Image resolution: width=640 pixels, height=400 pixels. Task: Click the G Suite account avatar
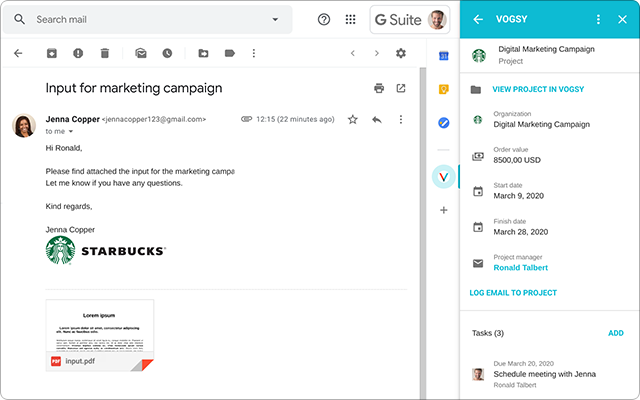[437, 20]
